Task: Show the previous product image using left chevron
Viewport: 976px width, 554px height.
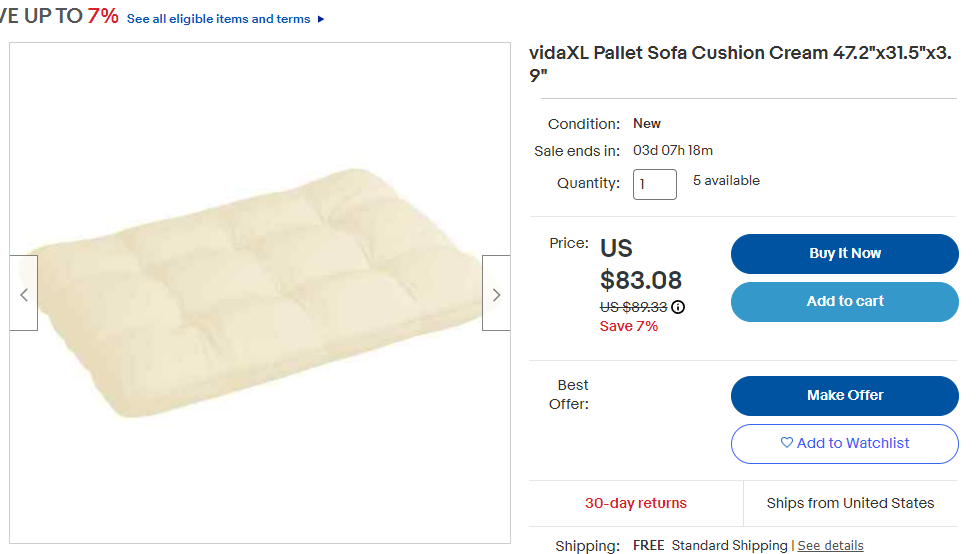Action: 24,293
